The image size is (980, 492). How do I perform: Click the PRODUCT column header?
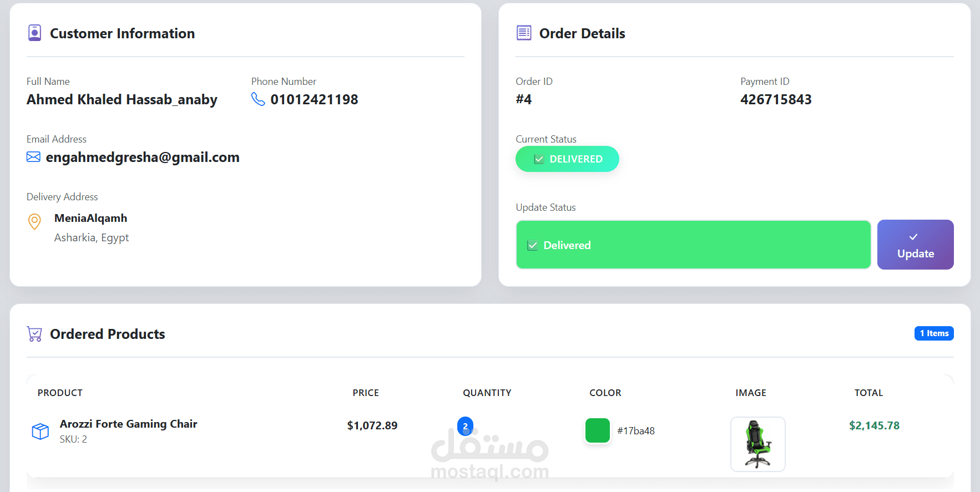(60, 393)
